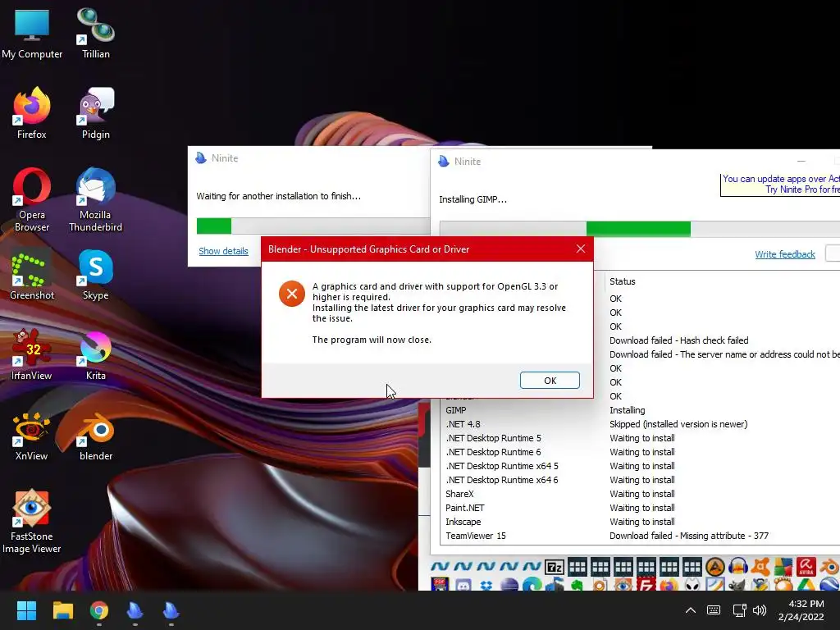Image resolution: width=840 pixels, height=630 pixels.
Task: Select the .NET Desktop Runtime 5 row
Action: tap(640, 438)
